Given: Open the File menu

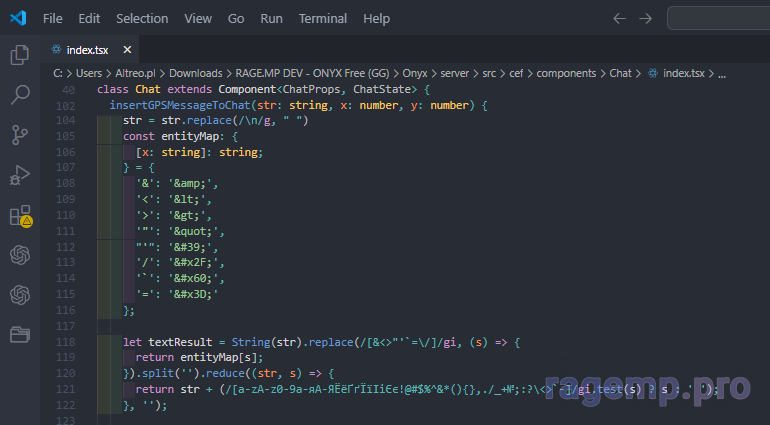Looking at the screenshot, I should click(53, 18).
